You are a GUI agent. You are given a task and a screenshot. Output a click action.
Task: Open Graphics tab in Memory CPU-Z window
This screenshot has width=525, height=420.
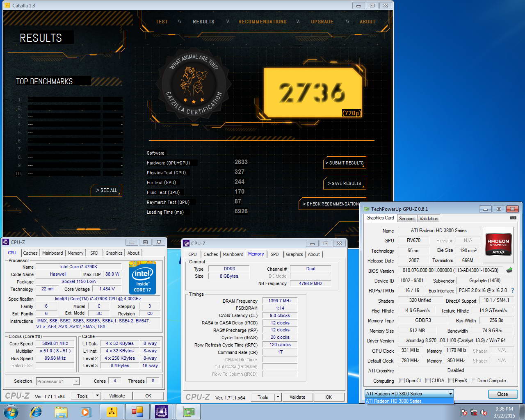click(294, 254)
